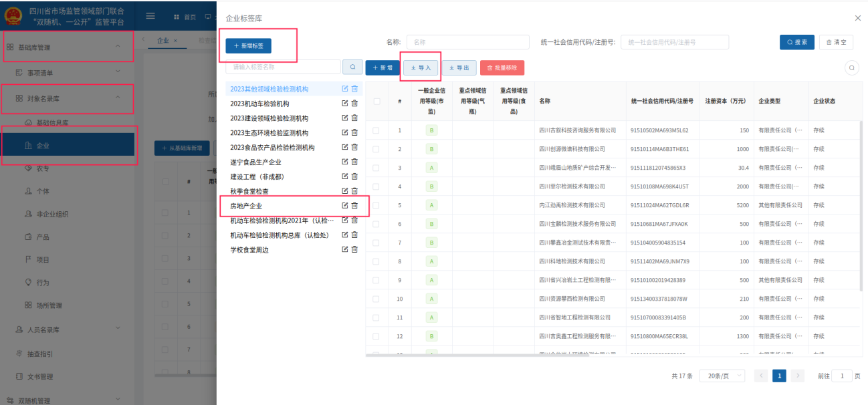
Task: Click delete icon for 秋季食堂检查 tag
Action: 355,191
